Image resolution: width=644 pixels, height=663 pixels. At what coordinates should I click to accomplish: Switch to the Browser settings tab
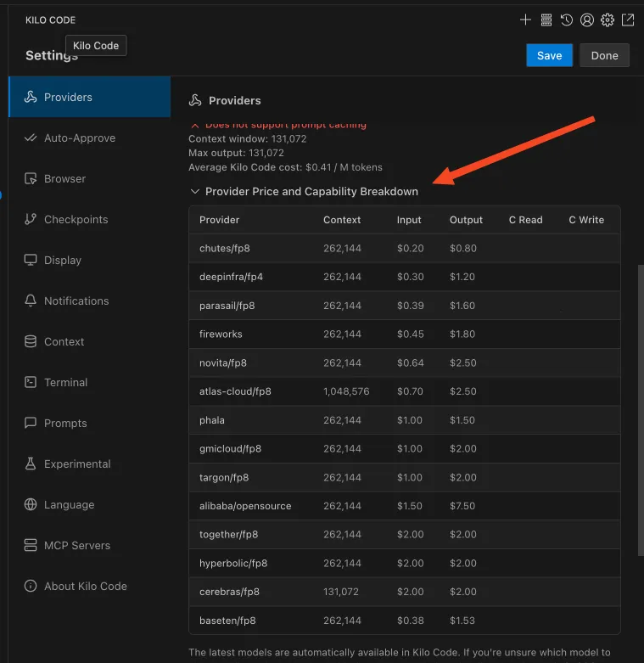64,178
